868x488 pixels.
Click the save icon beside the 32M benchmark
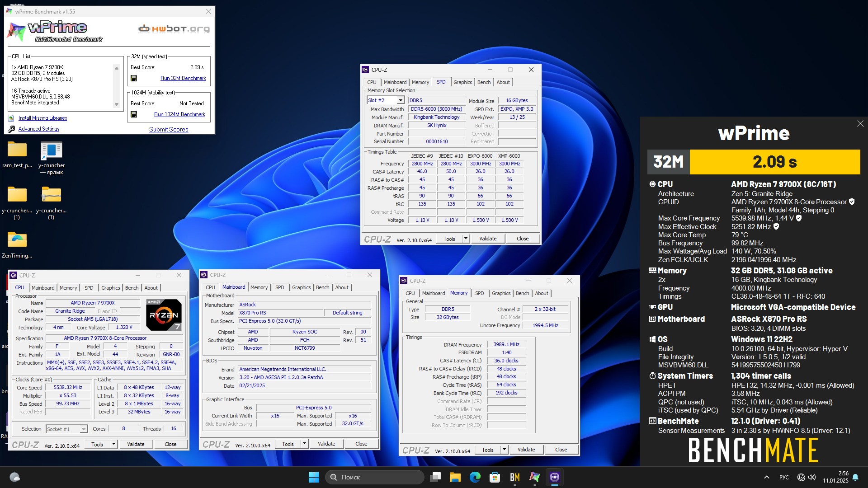point(134,78)
